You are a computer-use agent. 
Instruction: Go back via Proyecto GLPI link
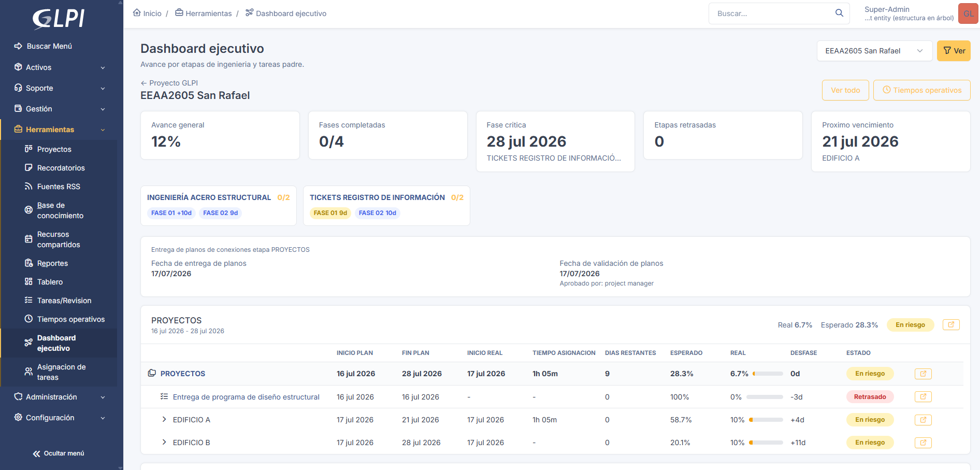[x=169, y=83]
